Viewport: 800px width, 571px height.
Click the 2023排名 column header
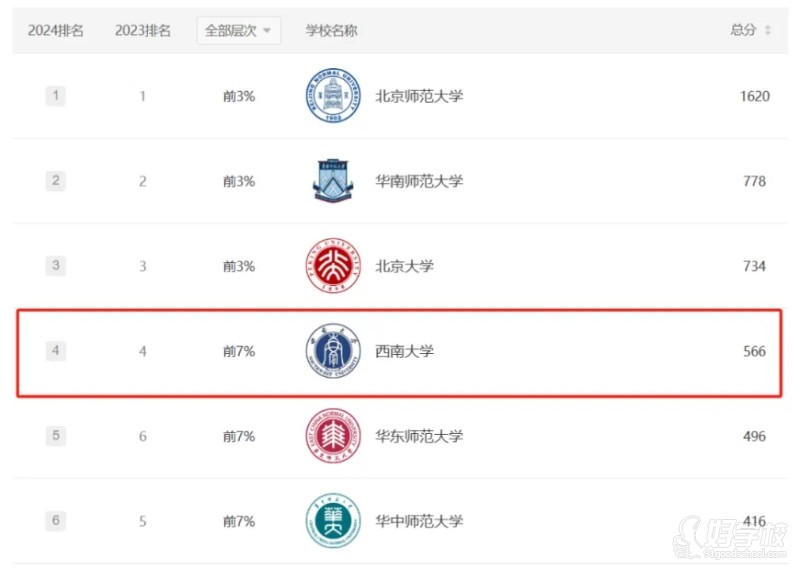point(143,31)
